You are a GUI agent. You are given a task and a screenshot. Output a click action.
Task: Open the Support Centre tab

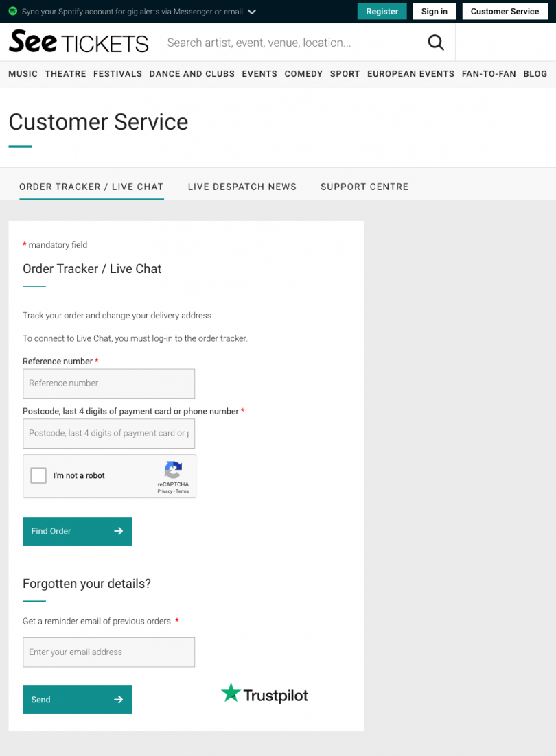(364, 187)
